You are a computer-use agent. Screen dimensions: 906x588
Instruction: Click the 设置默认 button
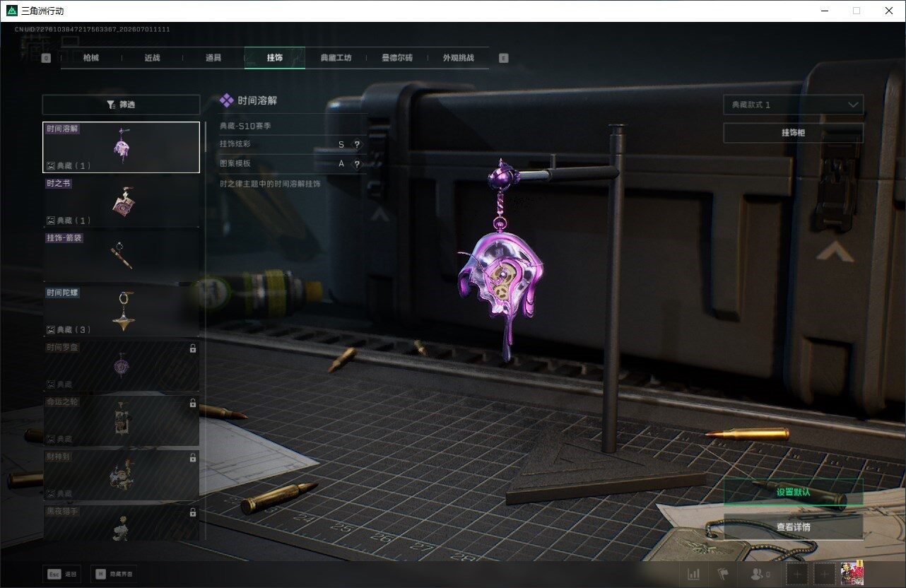click(794, 492)
